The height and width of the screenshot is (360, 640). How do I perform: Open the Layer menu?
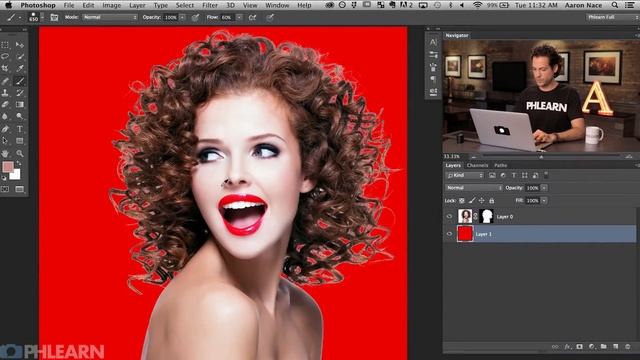(x=137, y=5)
